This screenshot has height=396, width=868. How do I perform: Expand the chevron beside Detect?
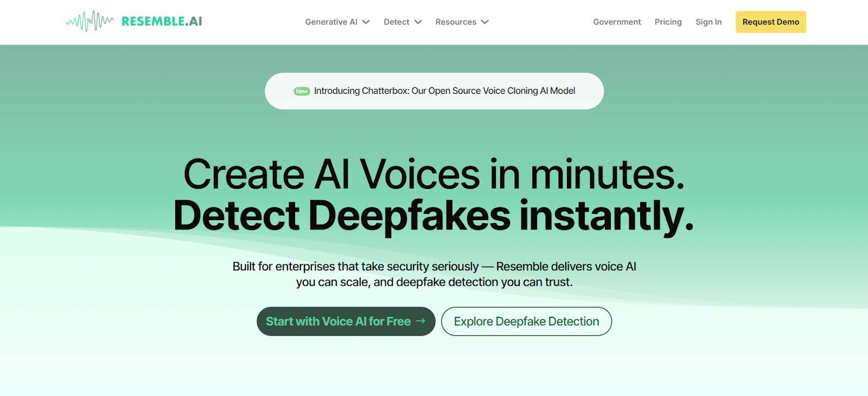[x=418, y=22]
